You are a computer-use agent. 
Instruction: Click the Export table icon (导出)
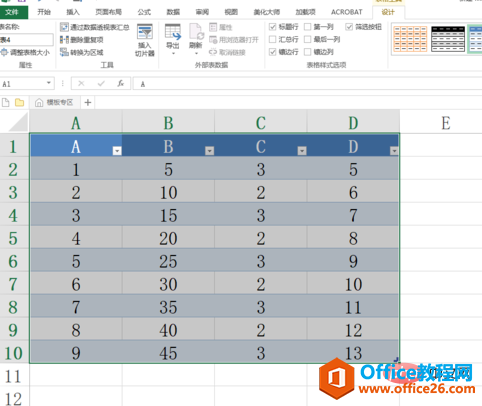click(x=173, y=32)
